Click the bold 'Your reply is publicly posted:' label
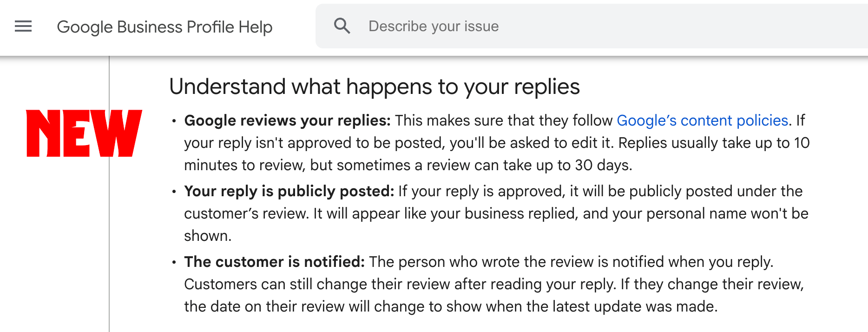 289,191
